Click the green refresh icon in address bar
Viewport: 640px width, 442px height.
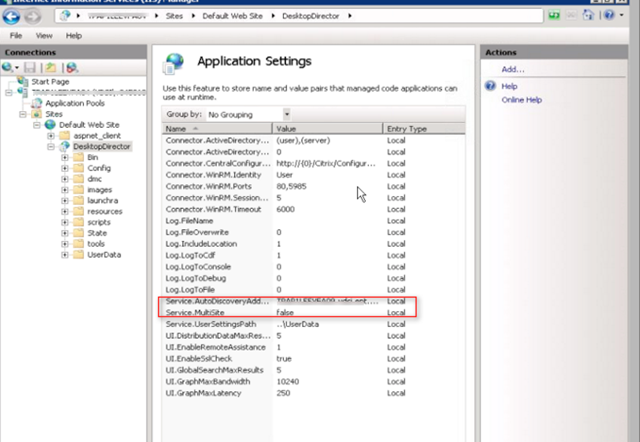[554, 16]
